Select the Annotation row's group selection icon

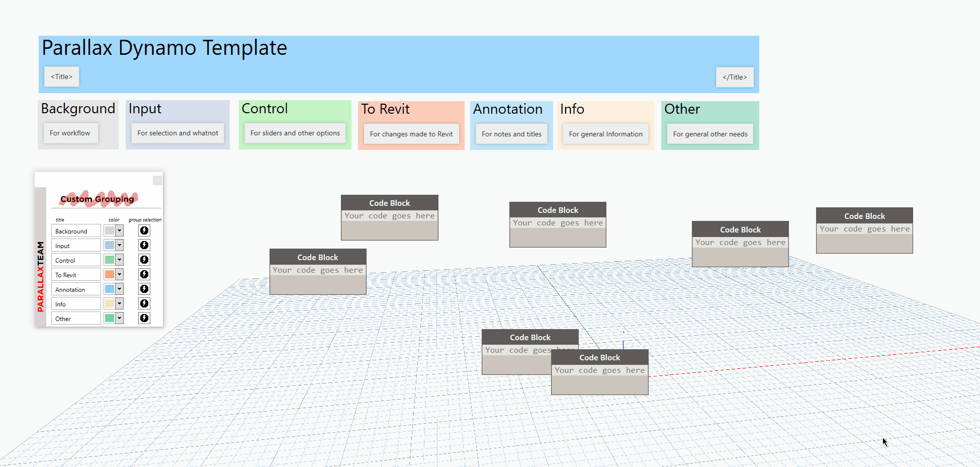click(144, 289)
